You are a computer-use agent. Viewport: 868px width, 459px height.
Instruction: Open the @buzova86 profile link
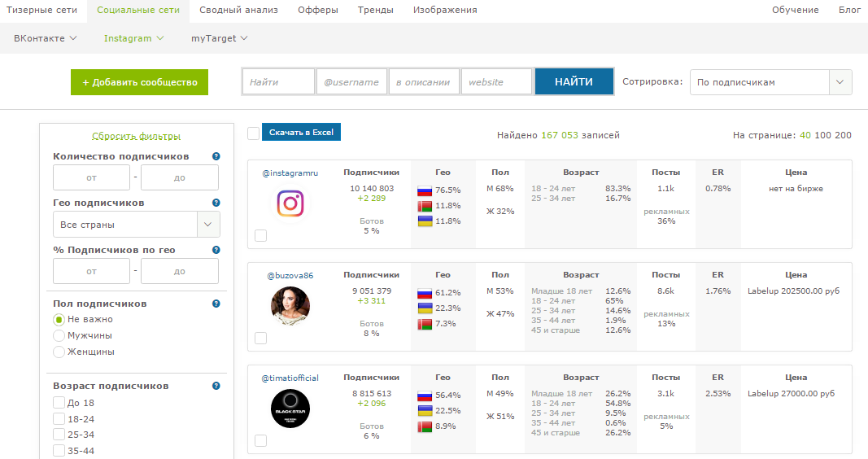(290, 275)
